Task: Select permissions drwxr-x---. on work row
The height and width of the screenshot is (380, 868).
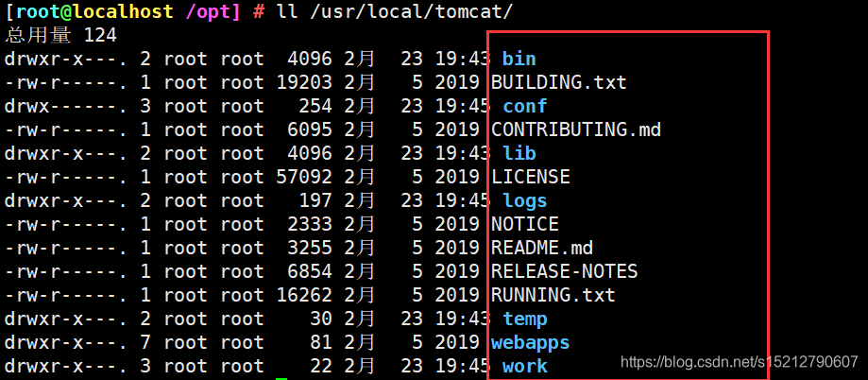Action: tap(66, 366)
